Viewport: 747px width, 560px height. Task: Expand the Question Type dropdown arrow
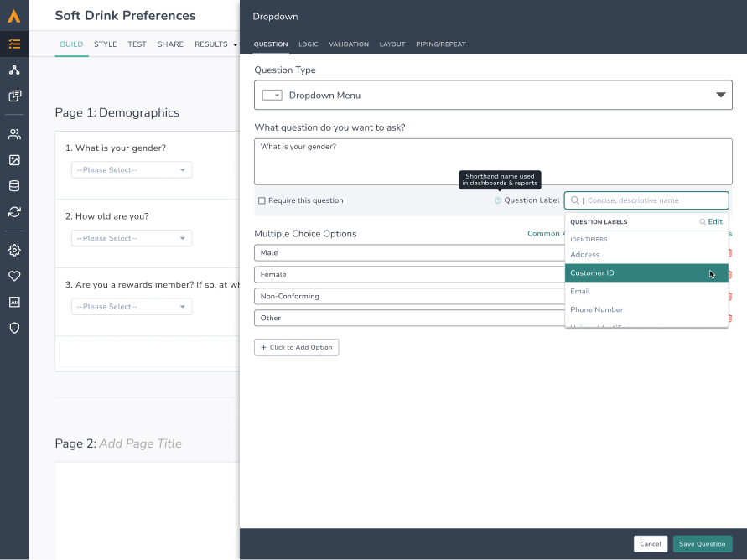click(x=720, y=96)
